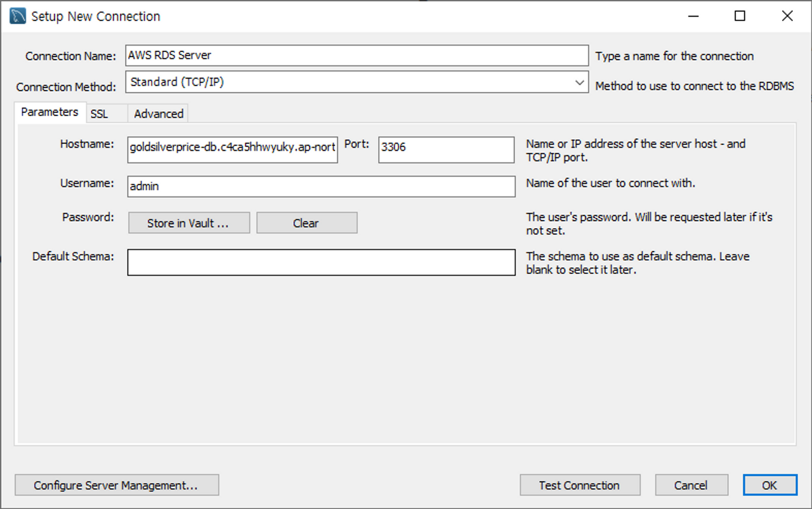Switch to the Parameters tab

pos(49,112)
